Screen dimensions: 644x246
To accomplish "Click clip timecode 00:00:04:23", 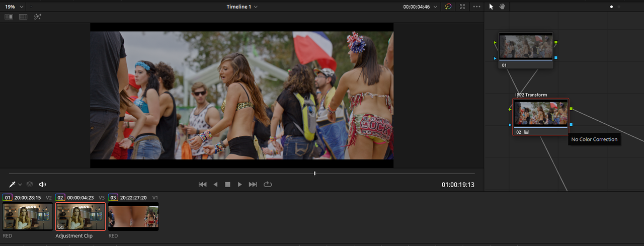I will [80, 198].
